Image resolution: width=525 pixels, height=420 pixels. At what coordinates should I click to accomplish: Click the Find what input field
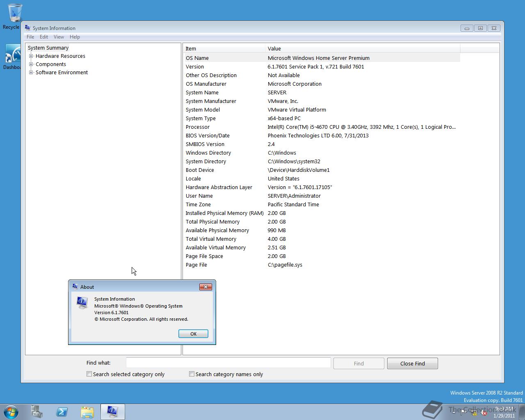tap(228, 363)
